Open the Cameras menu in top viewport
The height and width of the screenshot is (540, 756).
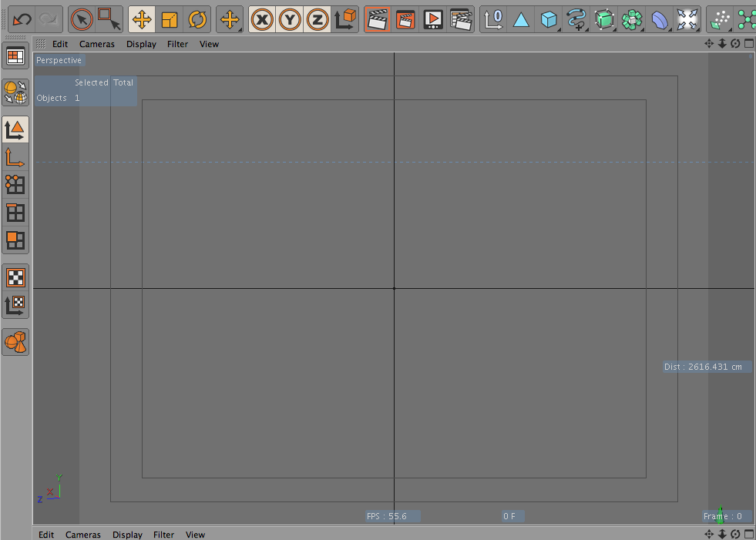[x=96, y=44]
